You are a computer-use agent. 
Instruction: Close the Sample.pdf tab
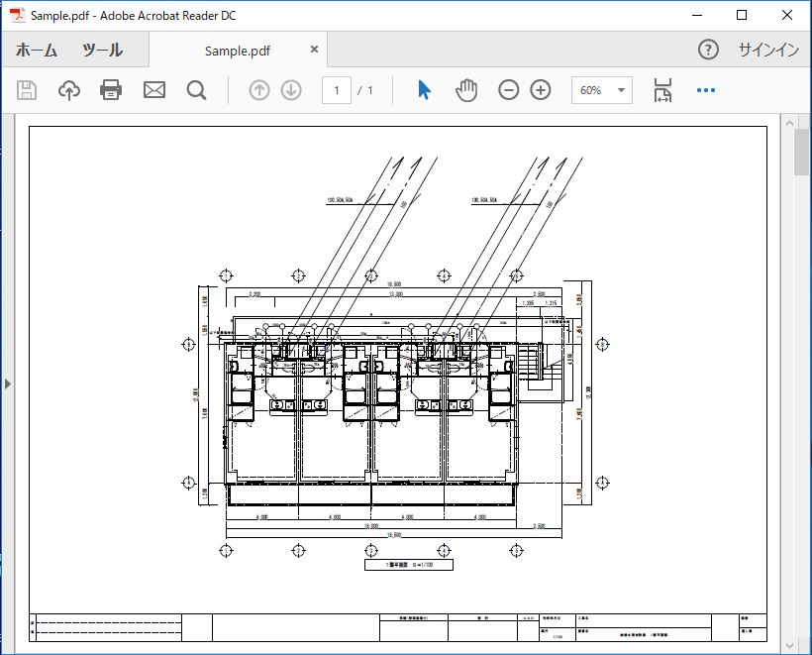(315, 50)
